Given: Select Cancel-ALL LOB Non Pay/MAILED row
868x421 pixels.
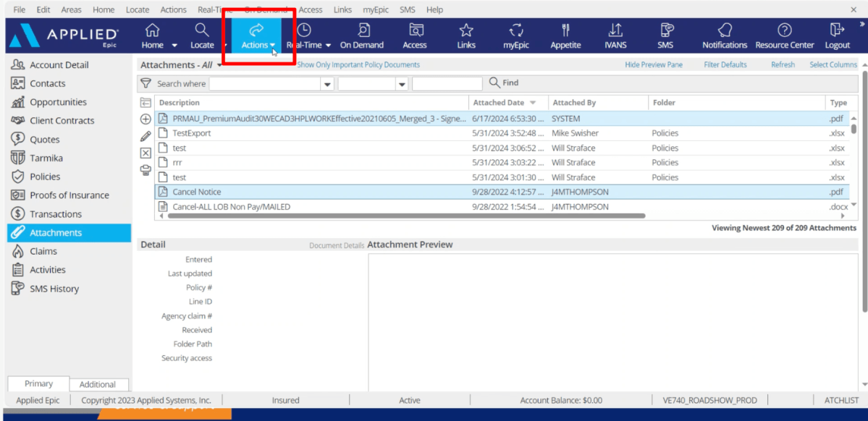Looking at the screenshot, I should tap(504, 207).
